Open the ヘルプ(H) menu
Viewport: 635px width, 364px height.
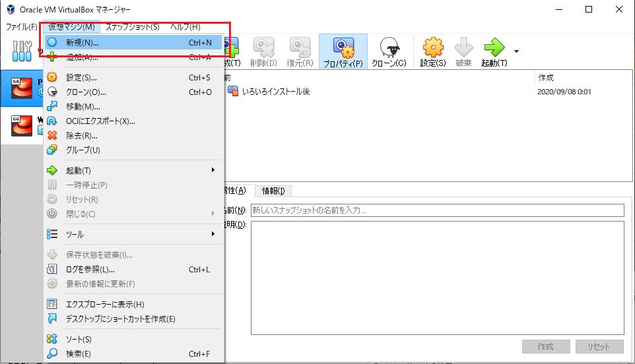coord(185,26)
